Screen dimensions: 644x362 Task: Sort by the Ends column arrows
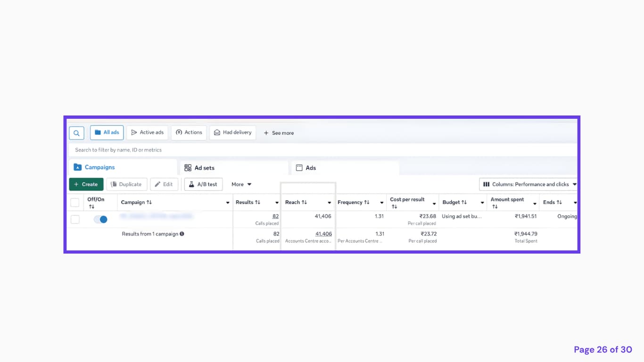point(559,202)
